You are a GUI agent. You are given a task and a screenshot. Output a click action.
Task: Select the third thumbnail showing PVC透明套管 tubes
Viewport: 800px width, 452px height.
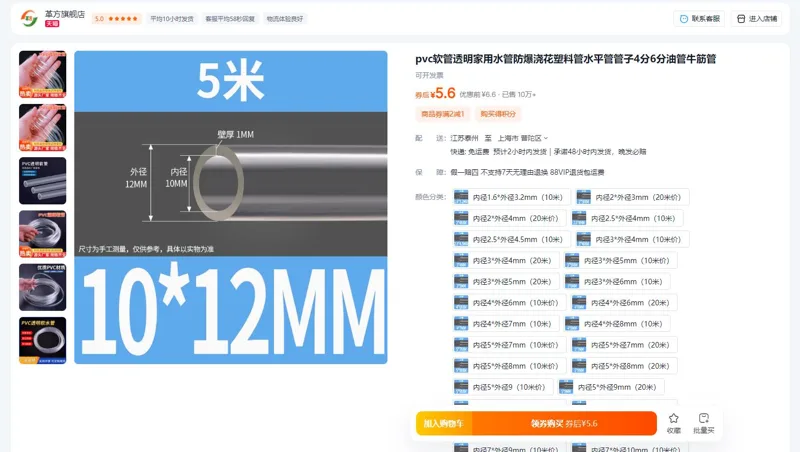43,181
